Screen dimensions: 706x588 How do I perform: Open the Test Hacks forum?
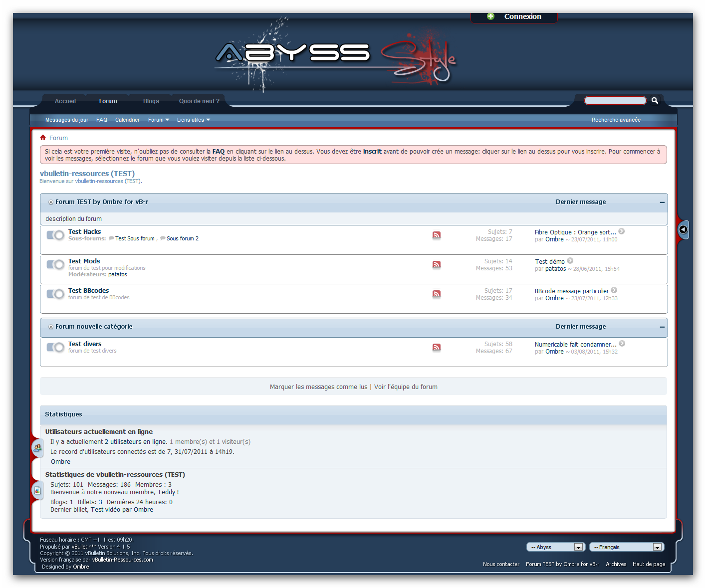85,232
